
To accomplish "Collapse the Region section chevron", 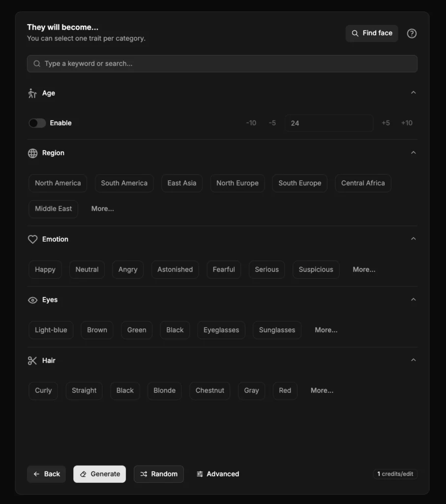I will click(x=414, y=152).
